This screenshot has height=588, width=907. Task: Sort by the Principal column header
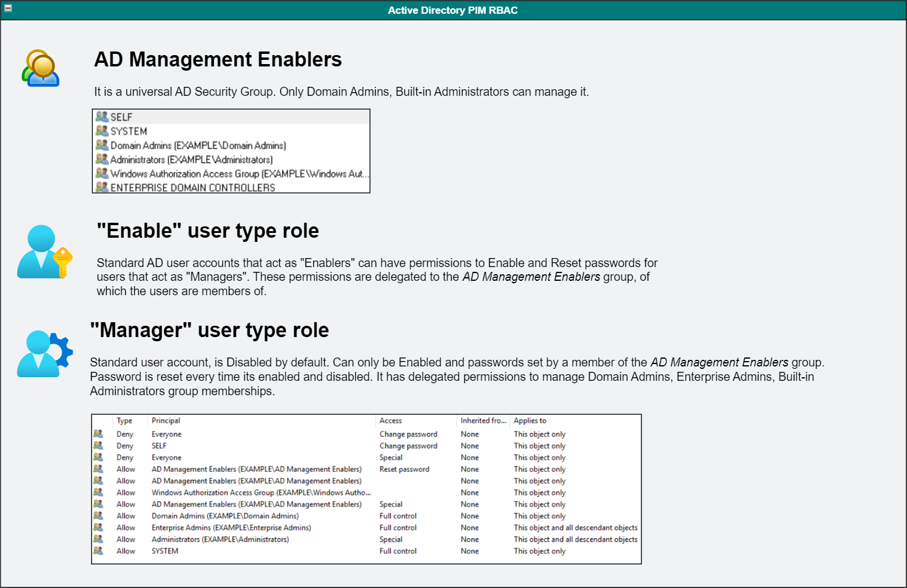click(x=166, y=421)
